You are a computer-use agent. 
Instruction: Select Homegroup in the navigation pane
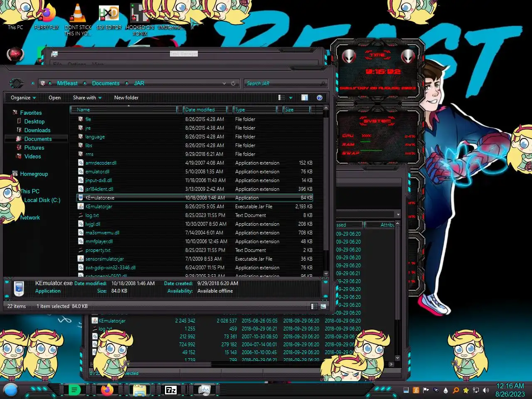[x=34, y=174]
